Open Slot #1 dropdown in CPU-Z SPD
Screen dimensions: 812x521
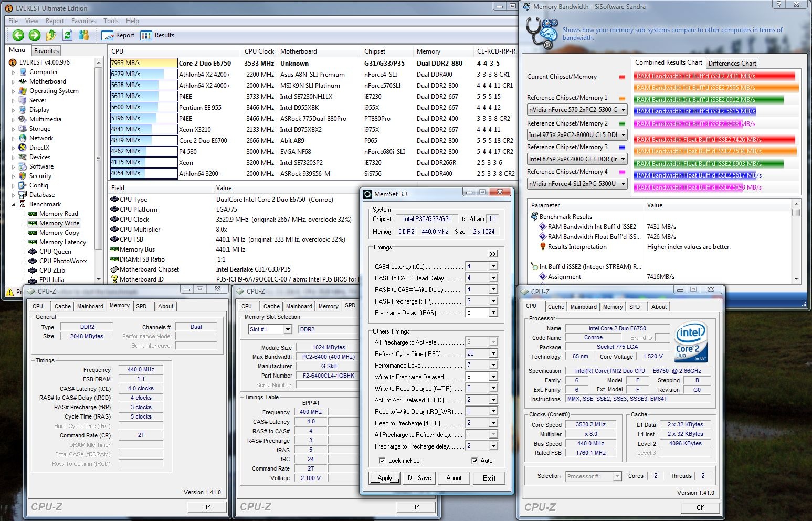[287, 329]
